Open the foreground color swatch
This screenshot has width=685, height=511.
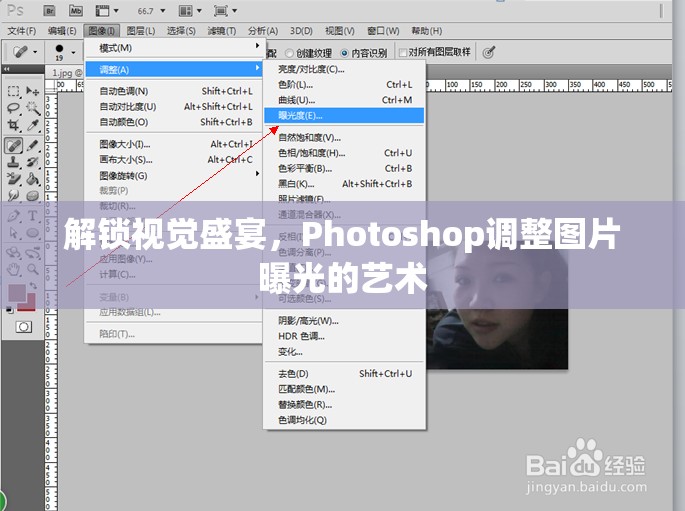(x=17, y=293)
